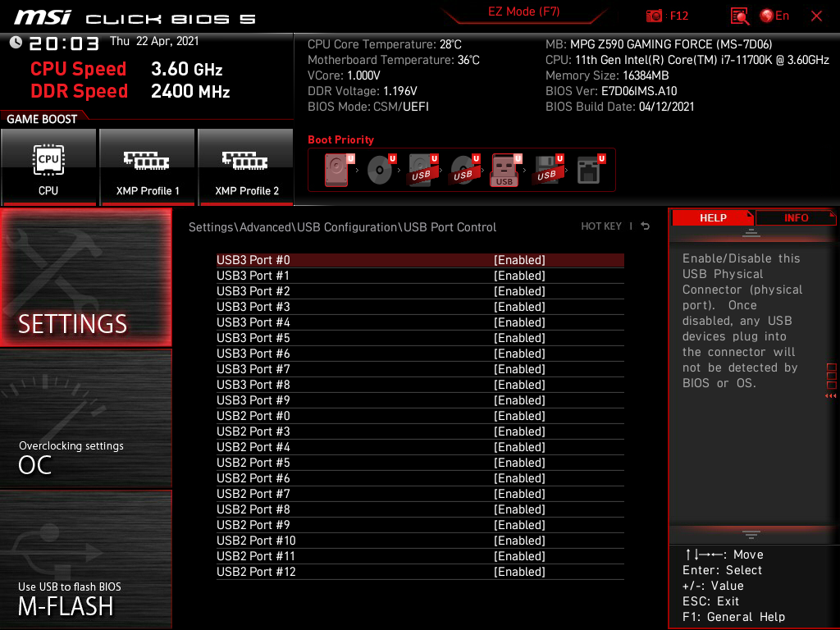Collapse help panel using the top grip handle
Screen dimensions: 840x630
[x=751, y=232]
